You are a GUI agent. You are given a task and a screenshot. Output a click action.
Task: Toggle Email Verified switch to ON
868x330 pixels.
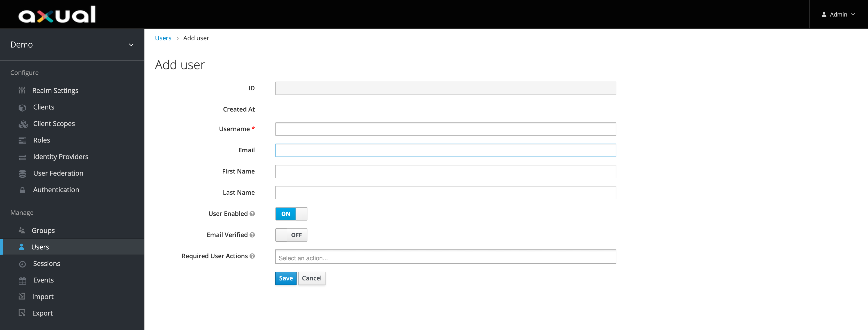291,235
